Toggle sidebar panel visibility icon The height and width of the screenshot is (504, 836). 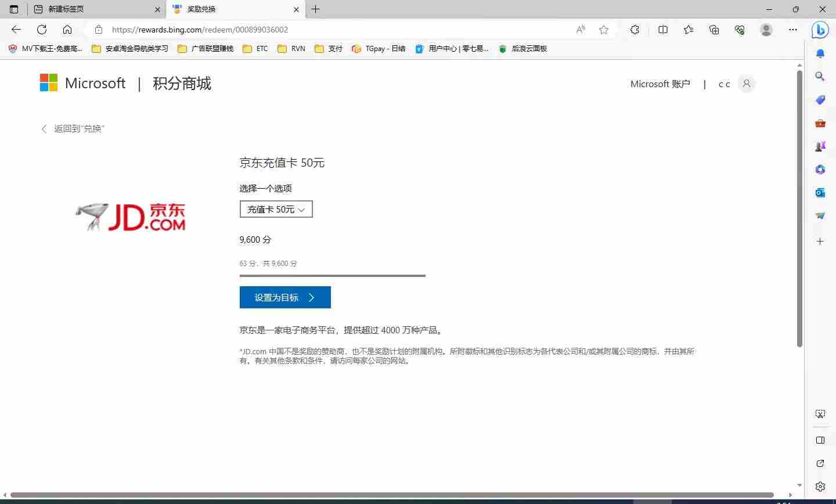820,440
